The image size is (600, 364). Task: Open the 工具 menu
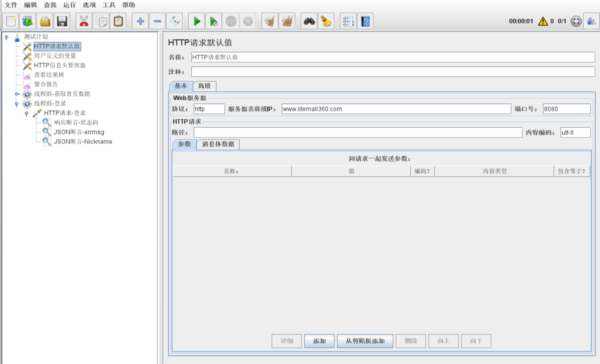109,5
